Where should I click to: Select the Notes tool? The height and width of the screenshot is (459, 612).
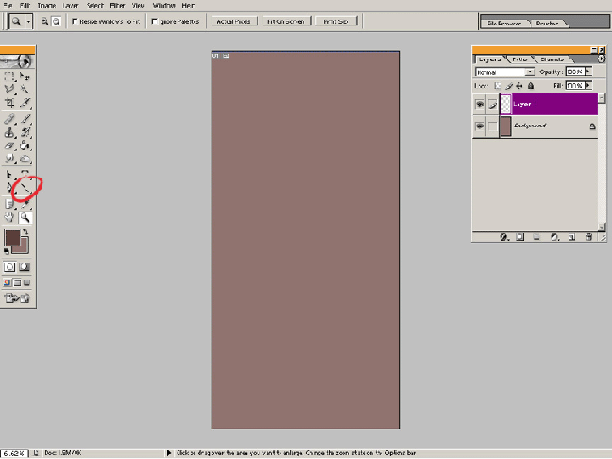[x=9, y=203]
